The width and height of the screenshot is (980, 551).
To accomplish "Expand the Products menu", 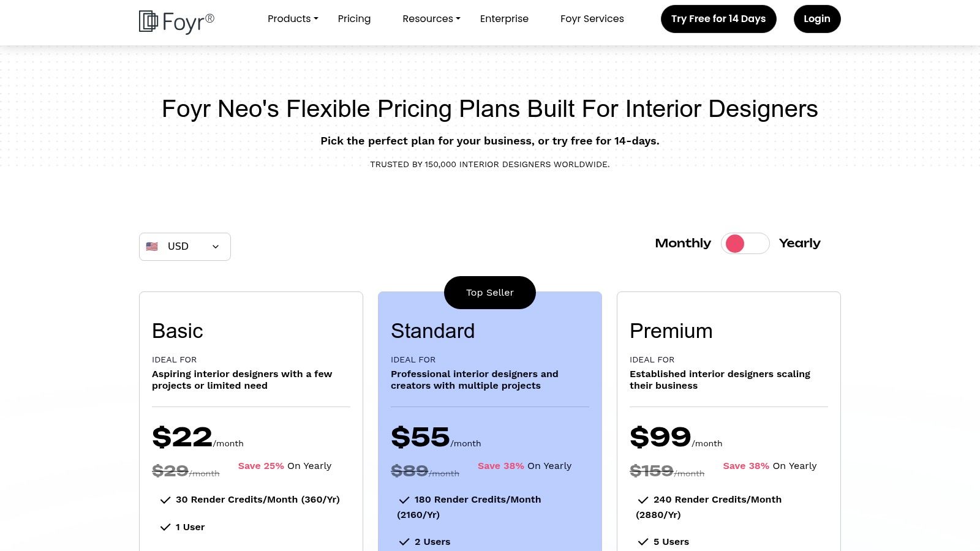I will point(293,19).
